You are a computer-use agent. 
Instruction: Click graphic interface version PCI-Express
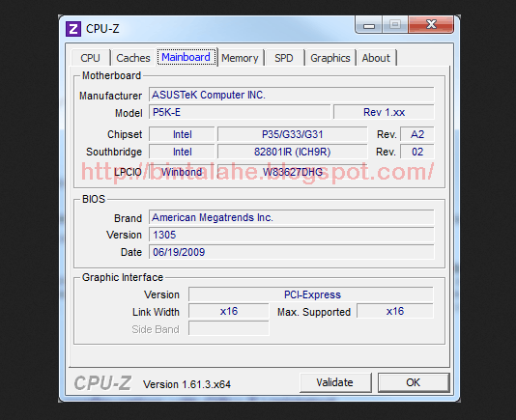[x=311, y=294]
